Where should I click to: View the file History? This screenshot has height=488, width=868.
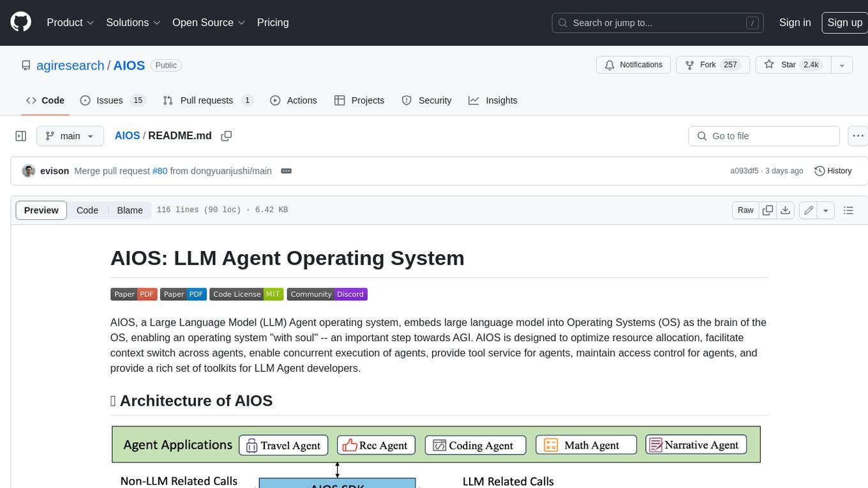834,171
